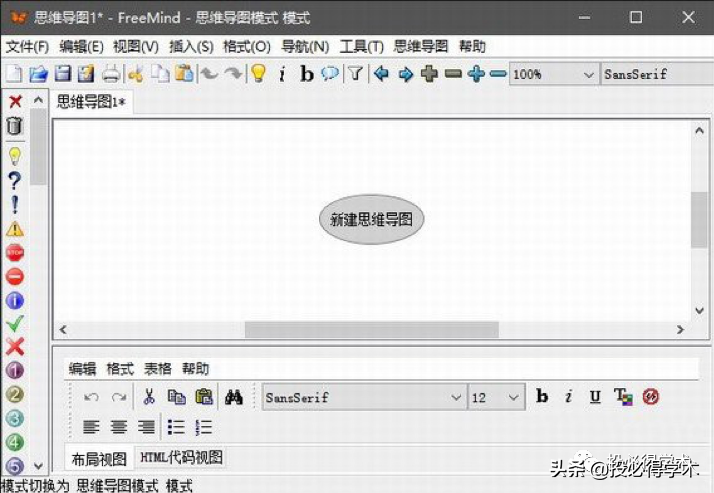Save the mind map with floppy icon
Screen dimensions: 714x493
63,73
